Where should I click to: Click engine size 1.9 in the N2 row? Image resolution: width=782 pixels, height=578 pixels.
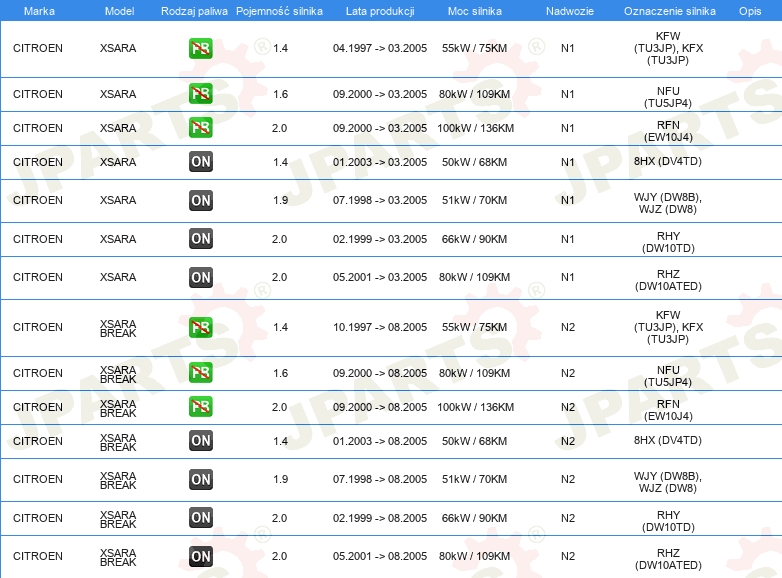280,479
